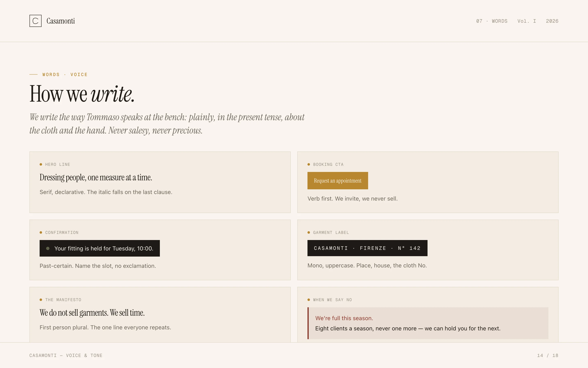Click the CONFIRMATION card label
Screen dimensions: 588x368
(x=62, y=233)
